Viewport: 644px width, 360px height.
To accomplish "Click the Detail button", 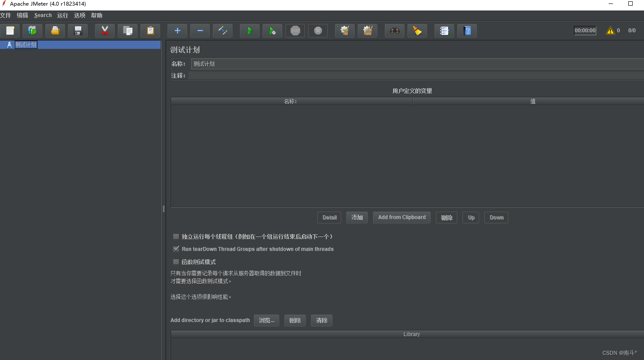I will (x=329, y=217).
